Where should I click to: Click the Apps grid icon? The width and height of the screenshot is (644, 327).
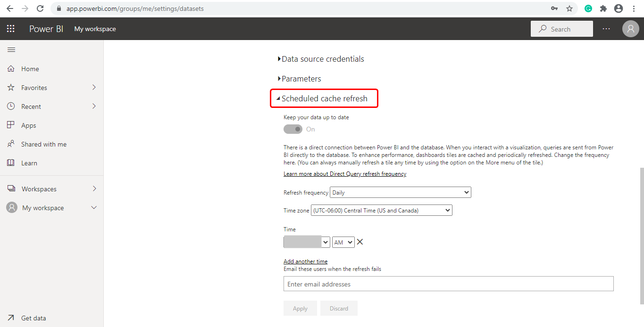click(11, 125)
